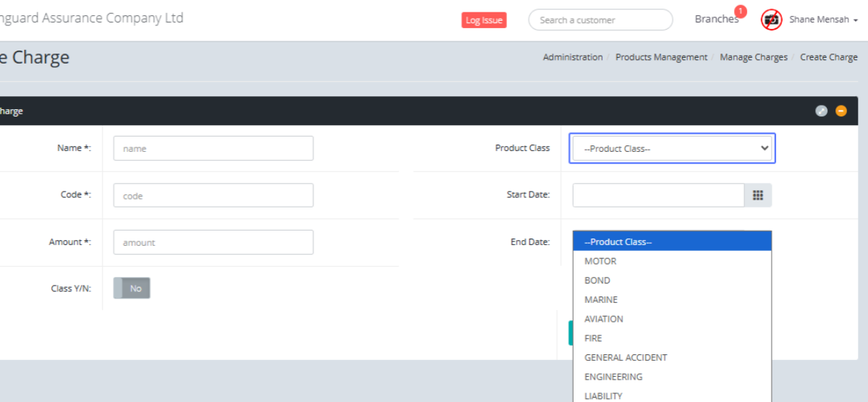Expand the Shane Mensah user menu
The width and height of the screenshot is (868, 402).
click(x=823, y=20)
